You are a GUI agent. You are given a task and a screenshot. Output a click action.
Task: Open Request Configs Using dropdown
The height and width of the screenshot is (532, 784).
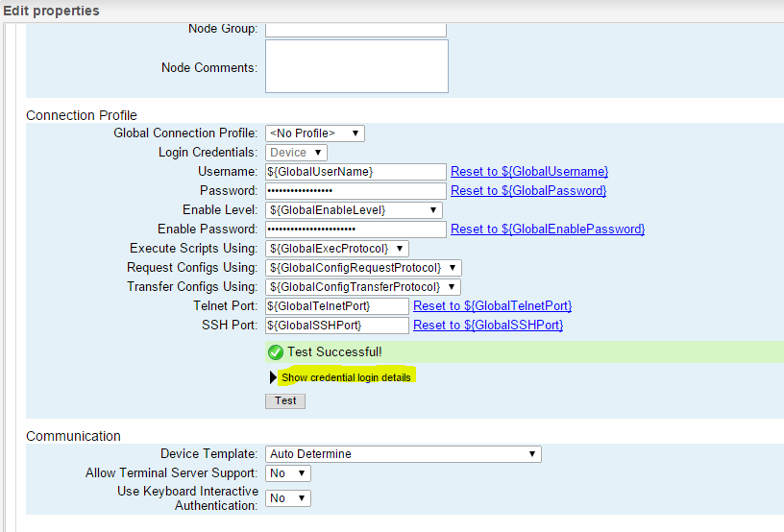coord(363,268)
